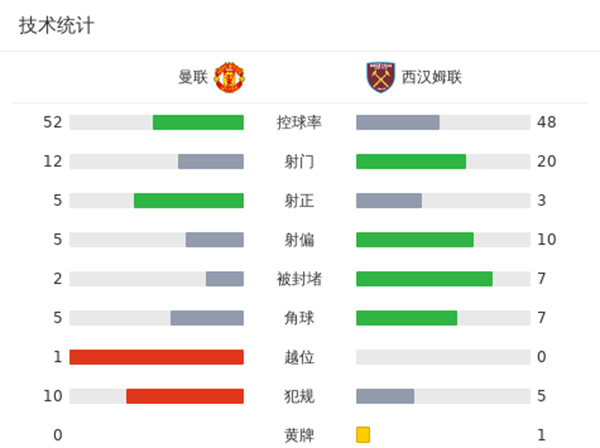This screenshot has width=600, height=448.
Task: Click West Ham's yellow card icon
Action: pos(363,435)
